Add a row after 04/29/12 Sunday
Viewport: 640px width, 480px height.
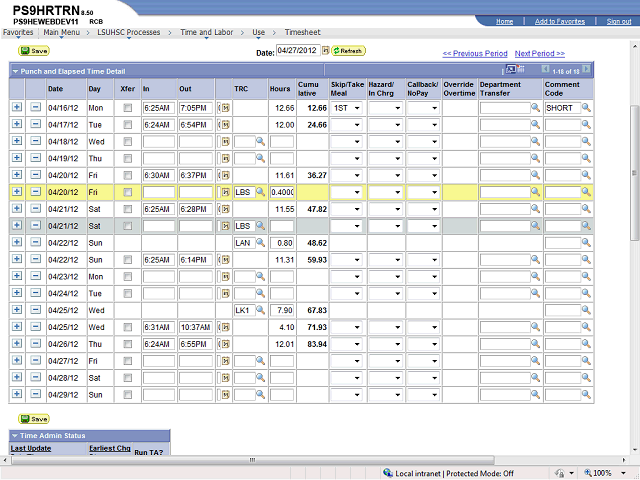17,395
